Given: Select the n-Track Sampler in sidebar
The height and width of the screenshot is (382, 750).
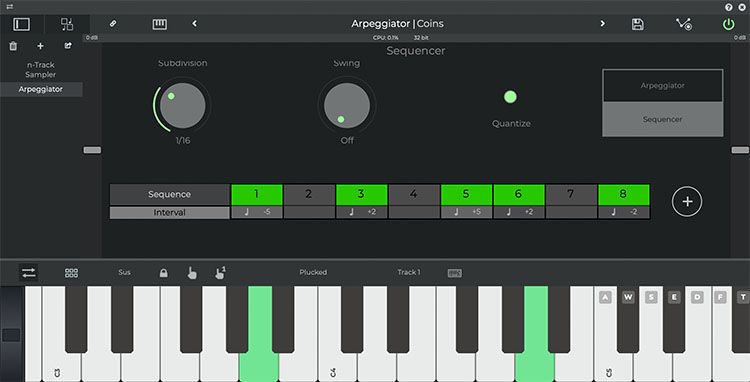Looking at the screenshot, I should 41,70.
